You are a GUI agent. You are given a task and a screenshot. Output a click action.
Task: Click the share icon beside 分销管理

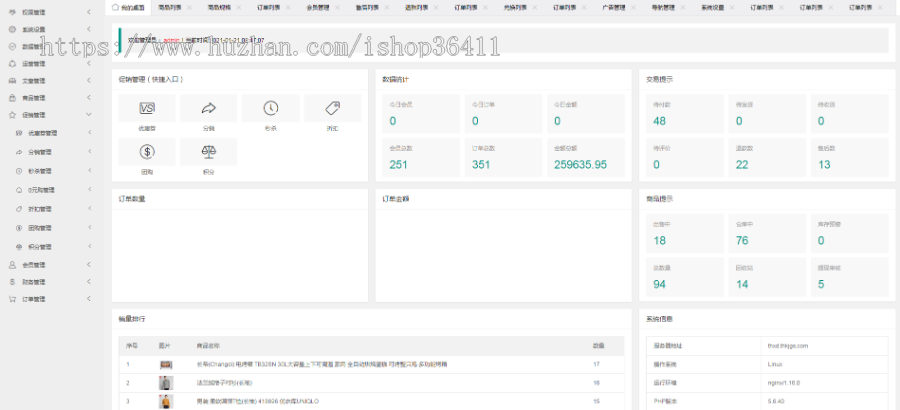pyautogui.click(x=19, y=152)
